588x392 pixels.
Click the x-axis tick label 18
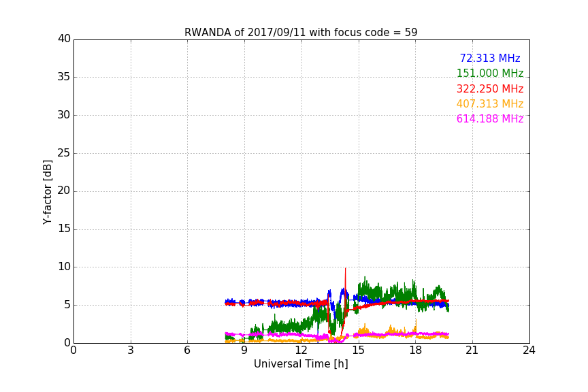coord(416,350)
